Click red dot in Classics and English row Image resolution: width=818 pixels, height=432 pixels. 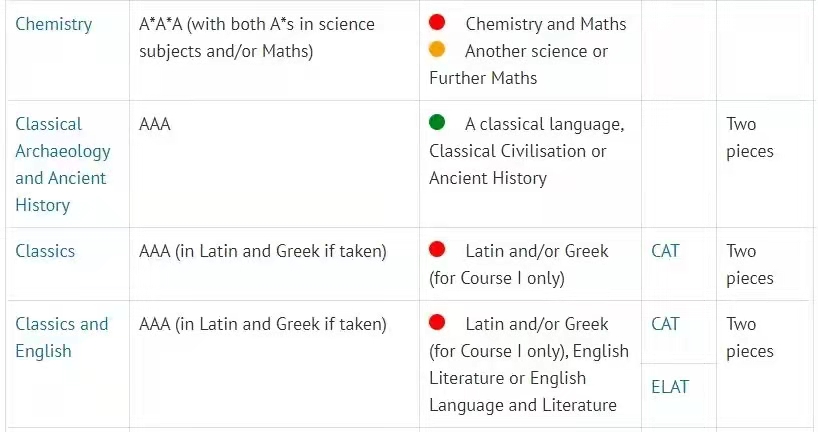tap(437, 322)
